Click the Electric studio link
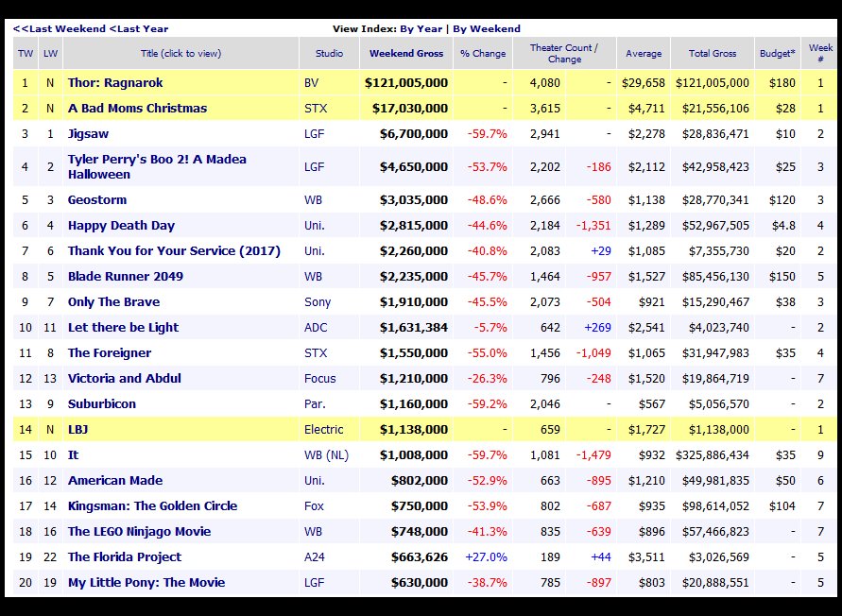Screen dimensions: 842x616 point(324,430)
